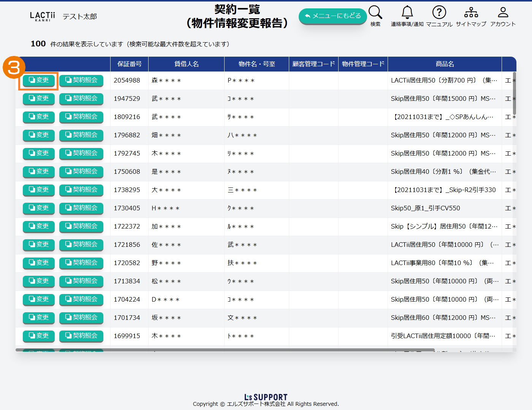This screenshot has height=410, width=532.
Task: Click 変更 for contract 1796882
Action: point(39,135)
